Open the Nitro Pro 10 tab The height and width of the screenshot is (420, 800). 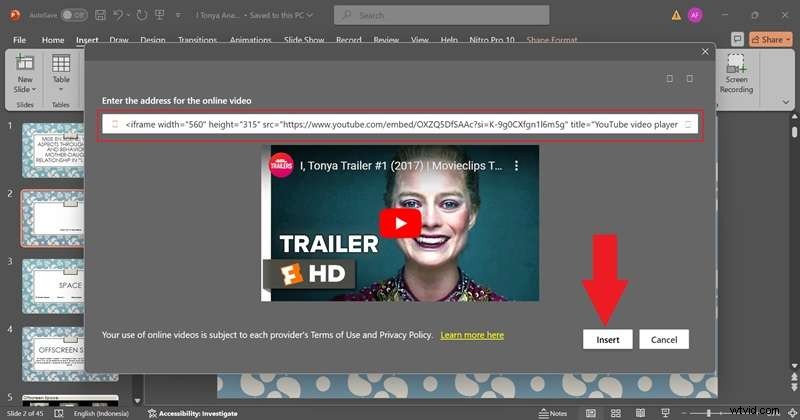pos(492,40)
